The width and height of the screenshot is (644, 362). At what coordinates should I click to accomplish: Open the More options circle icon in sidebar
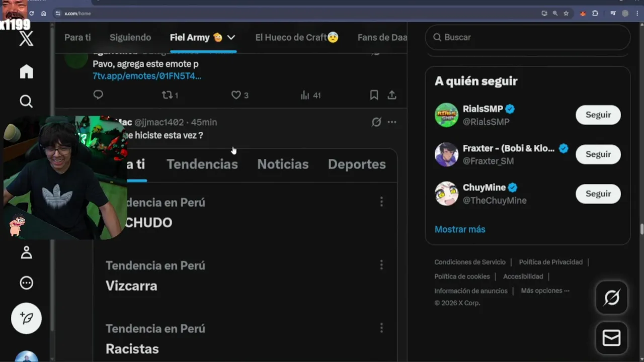[x=26, y=283]
